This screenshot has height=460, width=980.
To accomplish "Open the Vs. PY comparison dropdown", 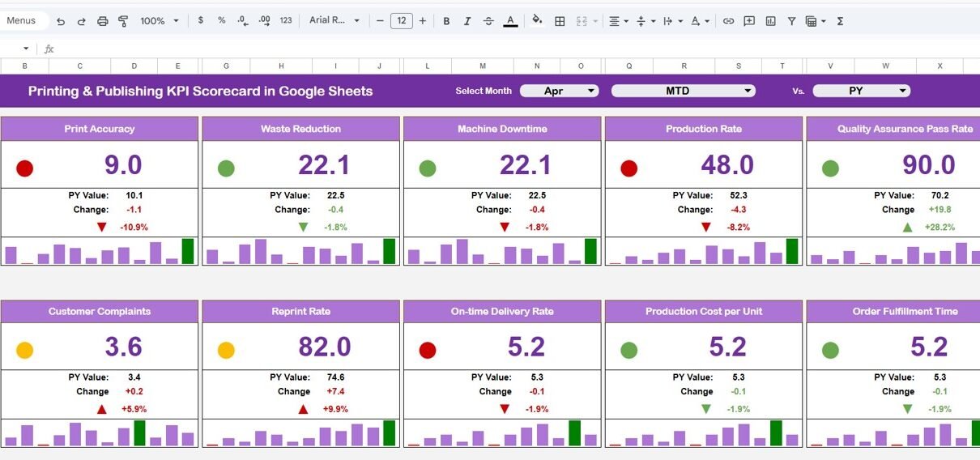I will [x=861, y=91].
